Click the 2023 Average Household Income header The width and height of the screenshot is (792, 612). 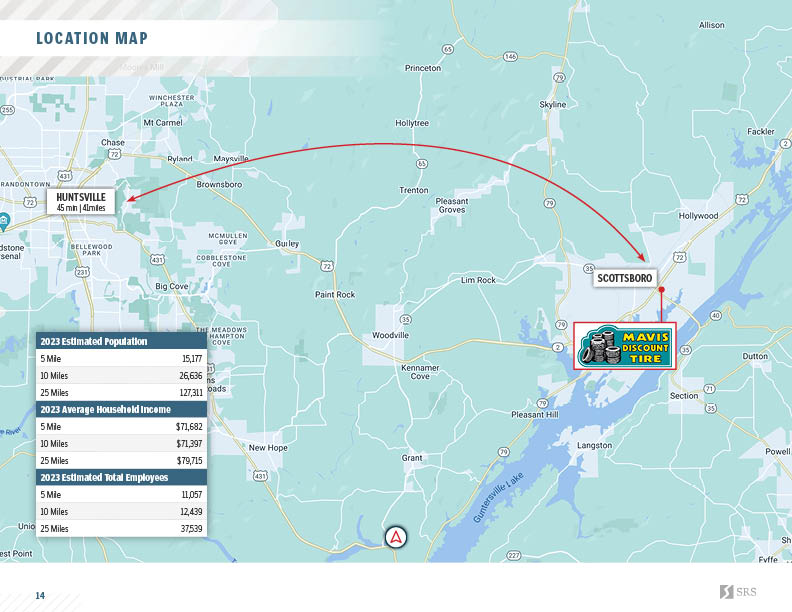click(x=122, y=410)
